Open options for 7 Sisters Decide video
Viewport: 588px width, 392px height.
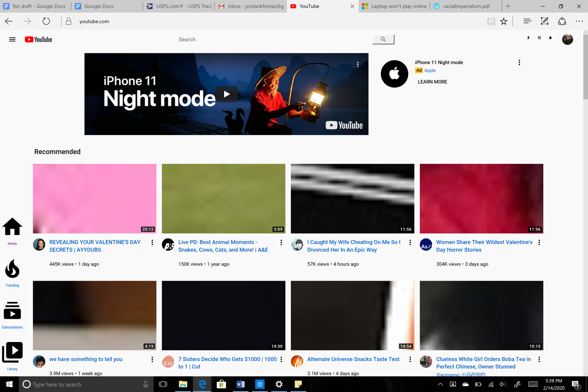tap(281, 359)
